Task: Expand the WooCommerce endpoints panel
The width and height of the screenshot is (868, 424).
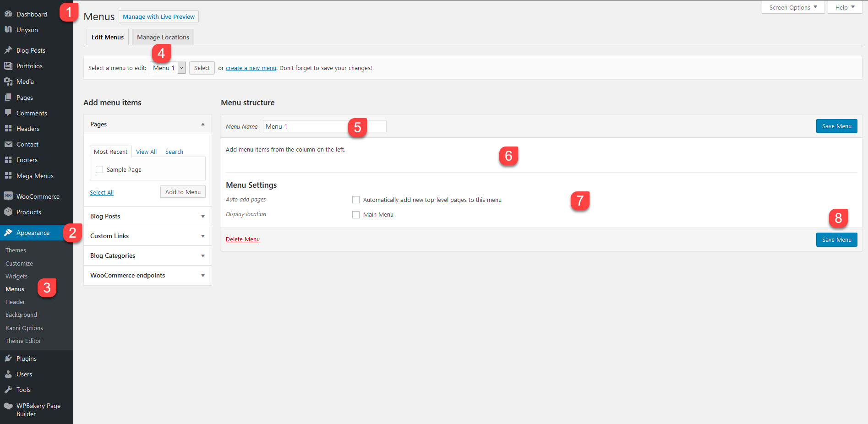Action: pos(203,275)
